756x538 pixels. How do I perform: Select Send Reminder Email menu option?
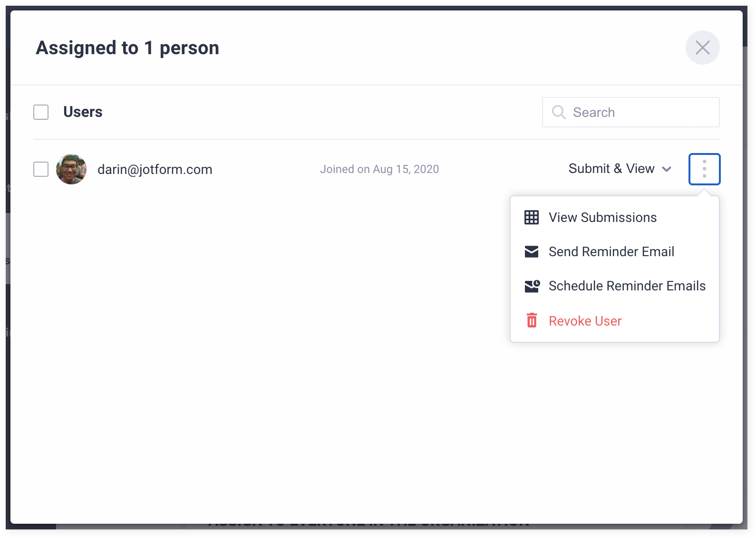(611, 251)
